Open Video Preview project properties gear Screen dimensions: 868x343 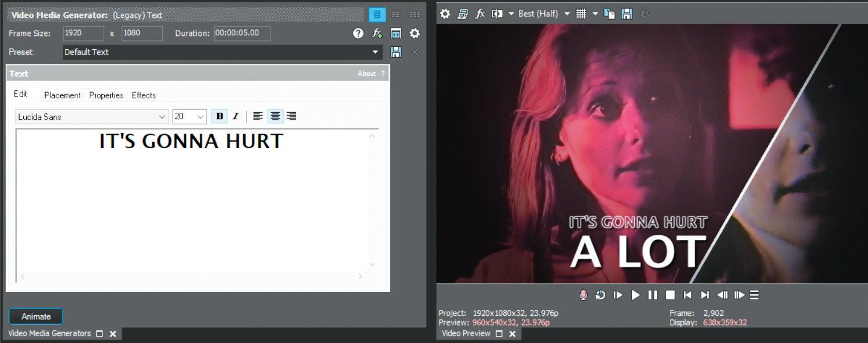point(445,14)
